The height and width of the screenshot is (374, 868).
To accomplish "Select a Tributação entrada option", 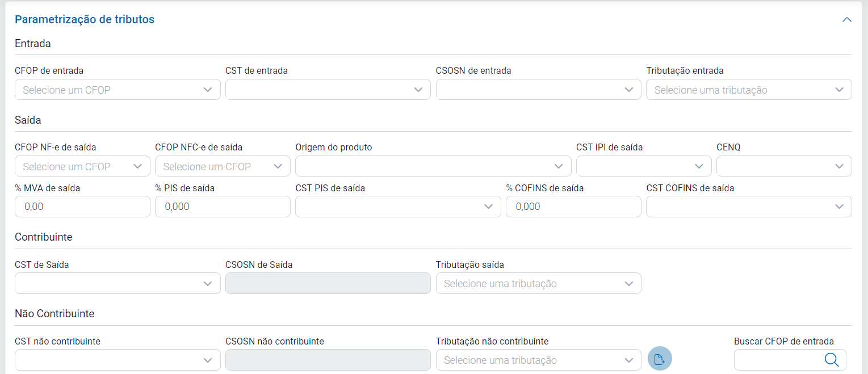I will click(x=749, y=90).
